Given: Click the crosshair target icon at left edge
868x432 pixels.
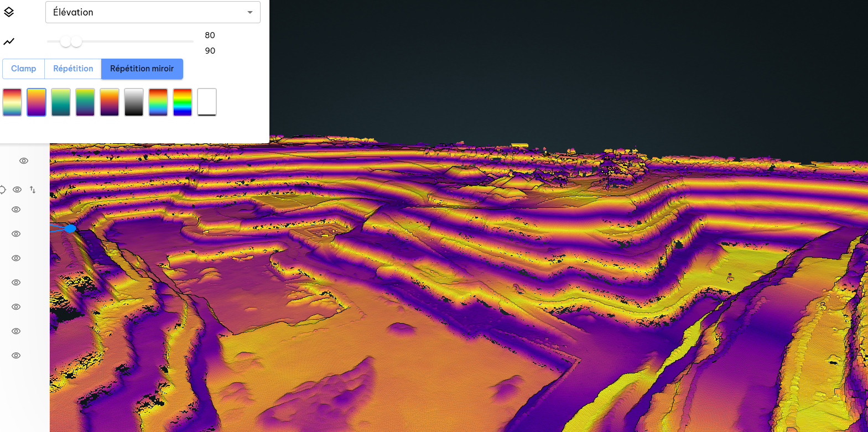Looking at the screenshot, I should click(x=2, y=190).
